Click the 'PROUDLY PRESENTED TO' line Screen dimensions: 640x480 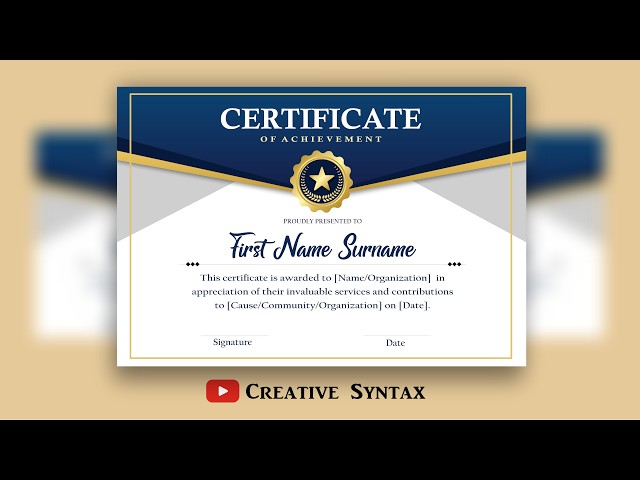(322, 221)
